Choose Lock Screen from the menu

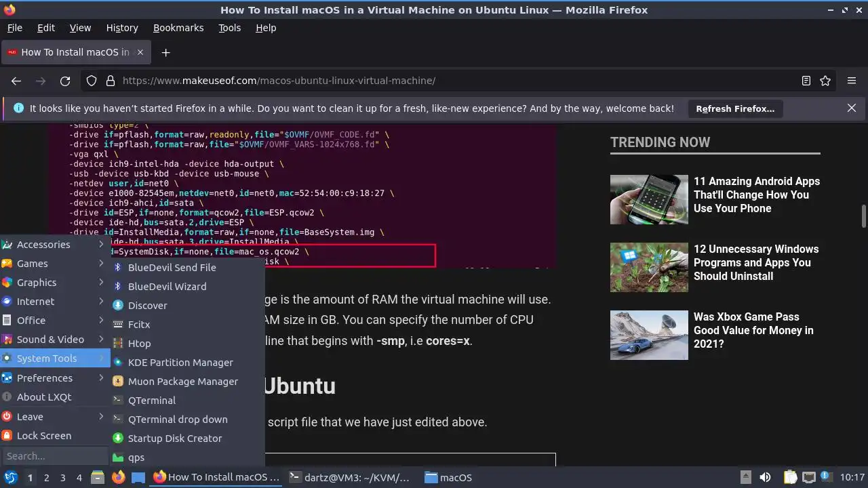coord(55,436)
